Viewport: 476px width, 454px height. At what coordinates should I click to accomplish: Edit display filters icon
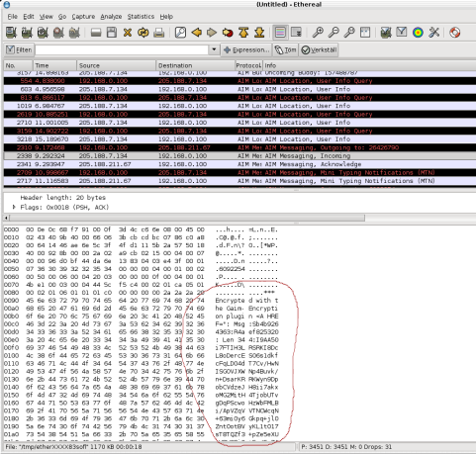(x=402, y=33)
